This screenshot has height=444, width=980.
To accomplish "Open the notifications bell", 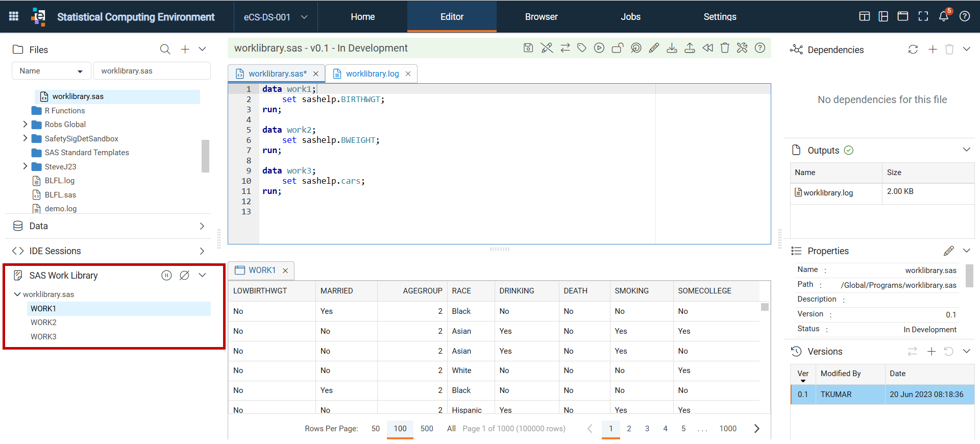I will 944,16.
